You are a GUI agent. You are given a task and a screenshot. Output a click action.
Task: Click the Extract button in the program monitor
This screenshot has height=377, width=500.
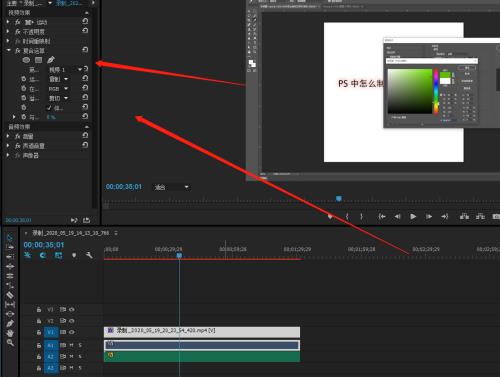pos(480,216)
